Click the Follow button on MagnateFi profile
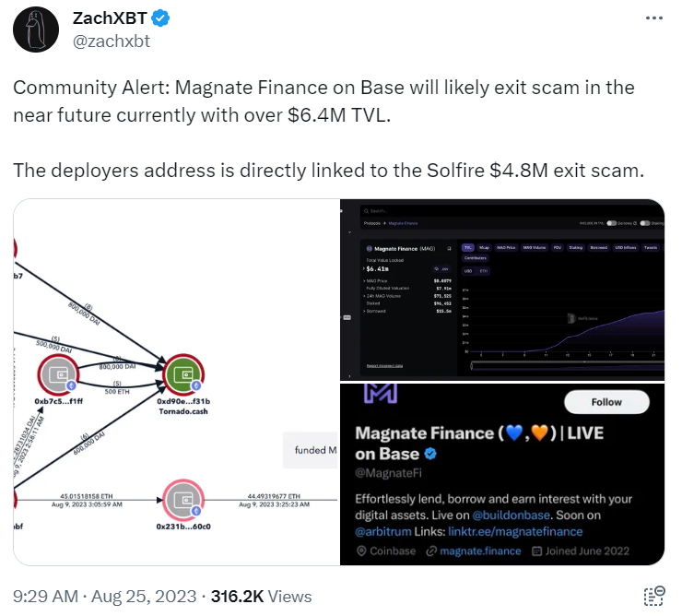This screenshot has width=682, height=616. (606, 402)
